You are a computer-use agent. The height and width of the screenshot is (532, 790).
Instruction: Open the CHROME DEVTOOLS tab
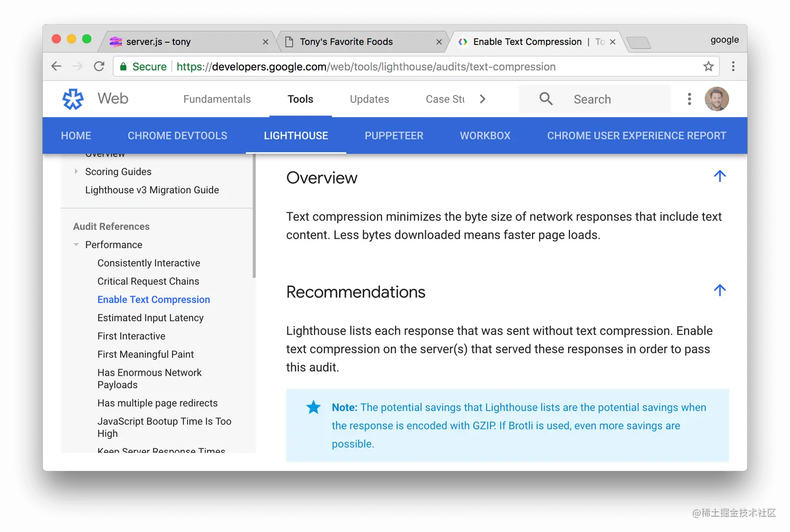(177, 136)
